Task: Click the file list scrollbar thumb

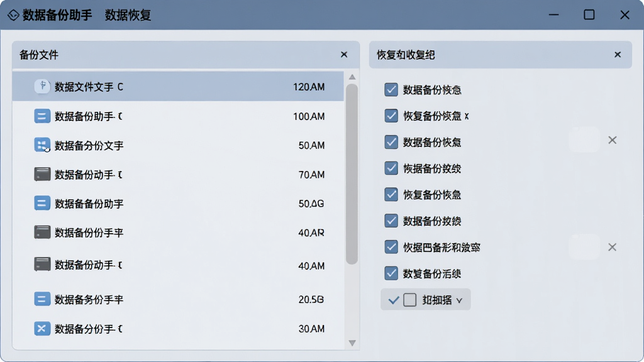Action: [352, 174]
